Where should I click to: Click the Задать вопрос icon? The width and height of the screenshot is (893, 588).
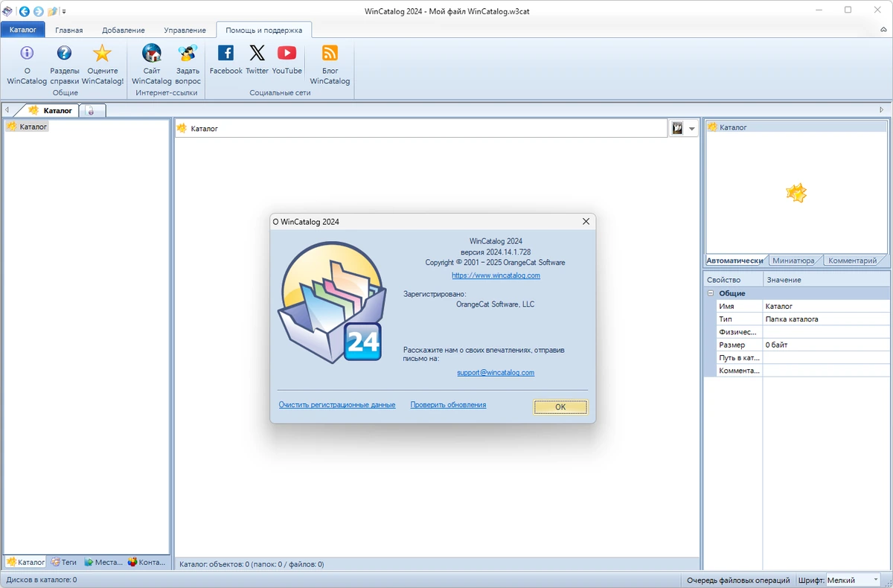point(188,53)
